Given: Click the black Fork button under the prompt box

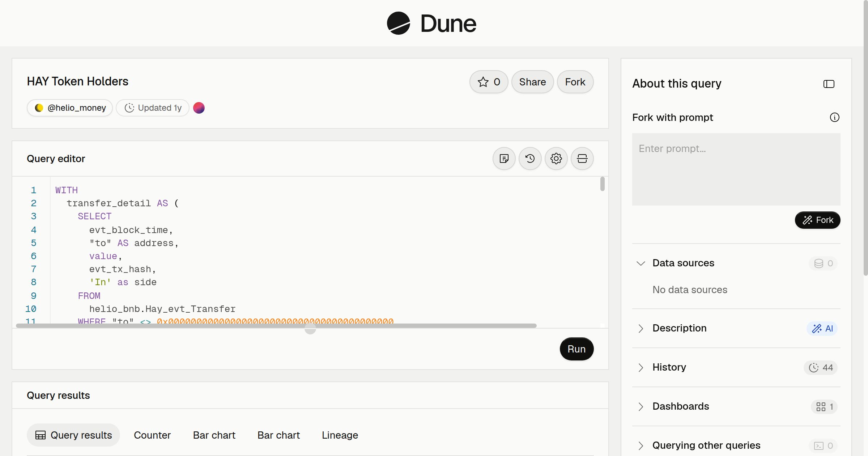Looking at the screenshot, I should click(x=817, y=220).
